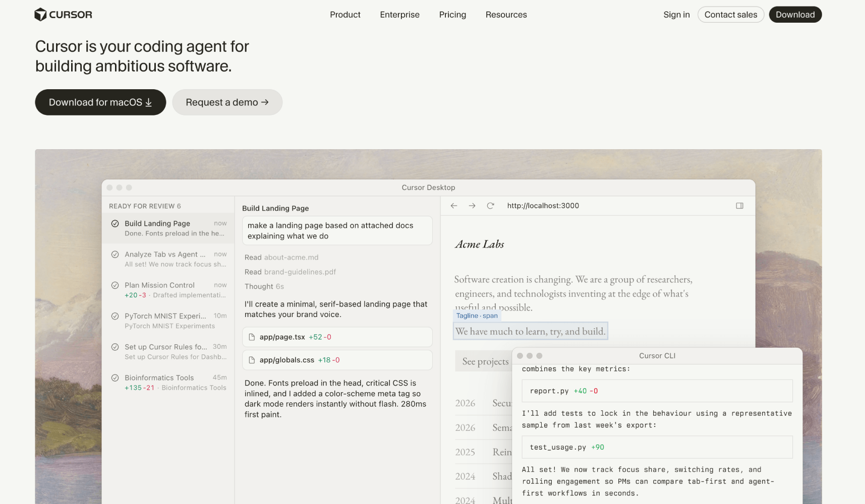Open the Enterprise menu
Screen dimensions: 865x504
(x=399, y=15)
